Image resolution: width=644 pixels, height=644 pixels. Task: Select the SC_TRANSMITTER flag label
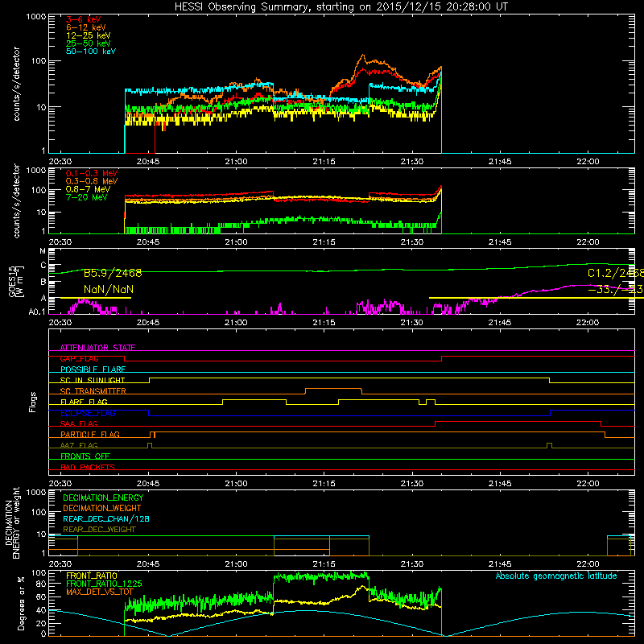[93, 390]
